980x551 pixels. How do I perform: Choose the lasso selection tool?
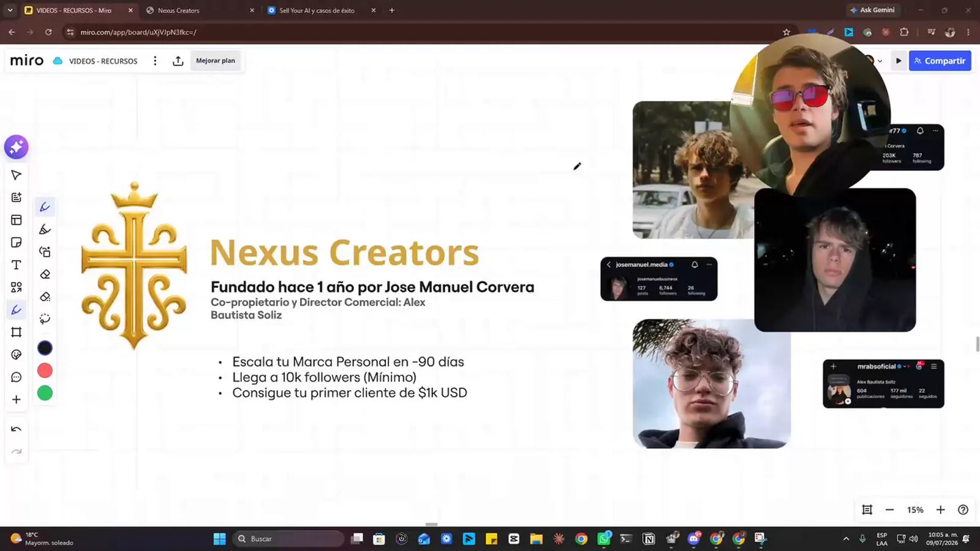[x=45, y=319]
